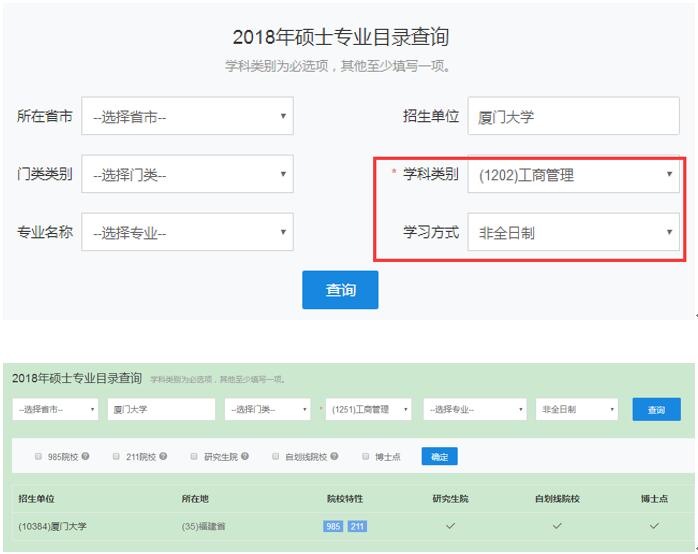Click the large blue 查询 button
Image resolution: width=698 pixels, height=554 pixels.
[340, 290]
